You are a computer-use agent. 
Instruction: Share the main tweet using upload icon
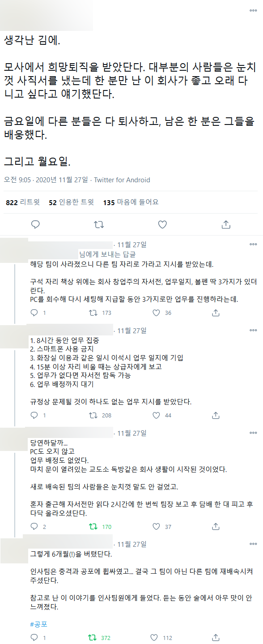tap(226, 224)
